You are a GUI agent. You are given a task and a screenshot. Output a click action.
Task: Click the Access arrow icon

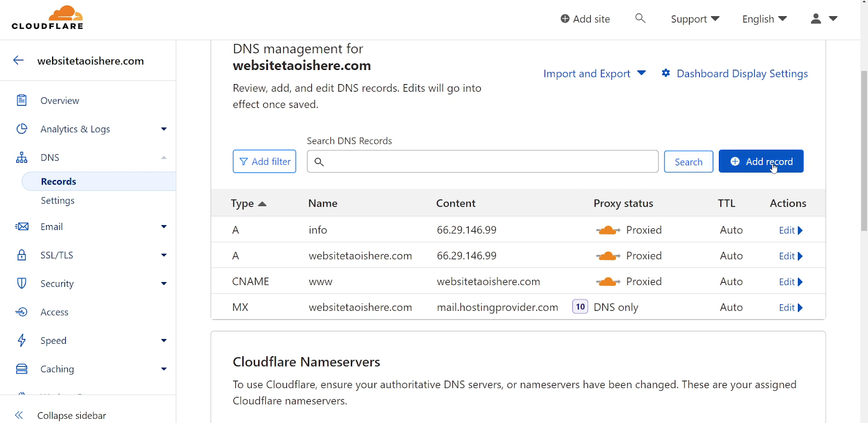click(22, 312)
